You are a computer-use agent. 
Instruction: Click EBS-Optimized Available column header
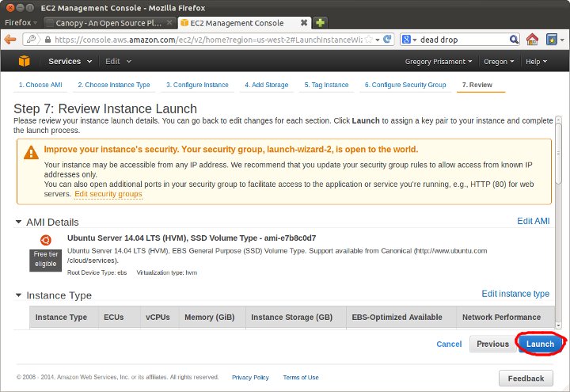(401, 317)
